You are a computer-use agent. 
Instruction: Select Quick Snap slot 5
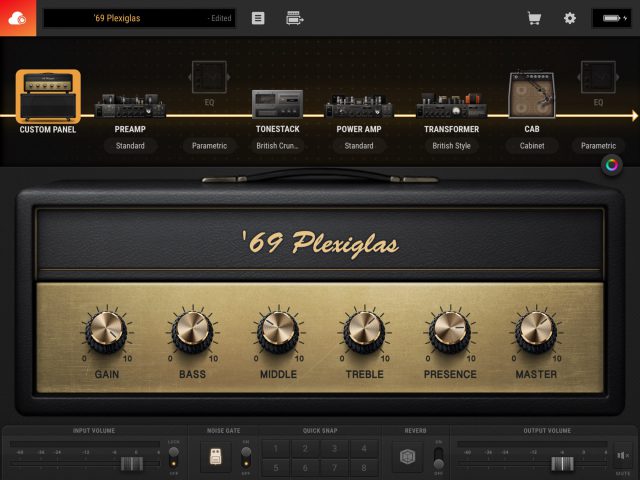pyautogui.click(x=276, y=467)
